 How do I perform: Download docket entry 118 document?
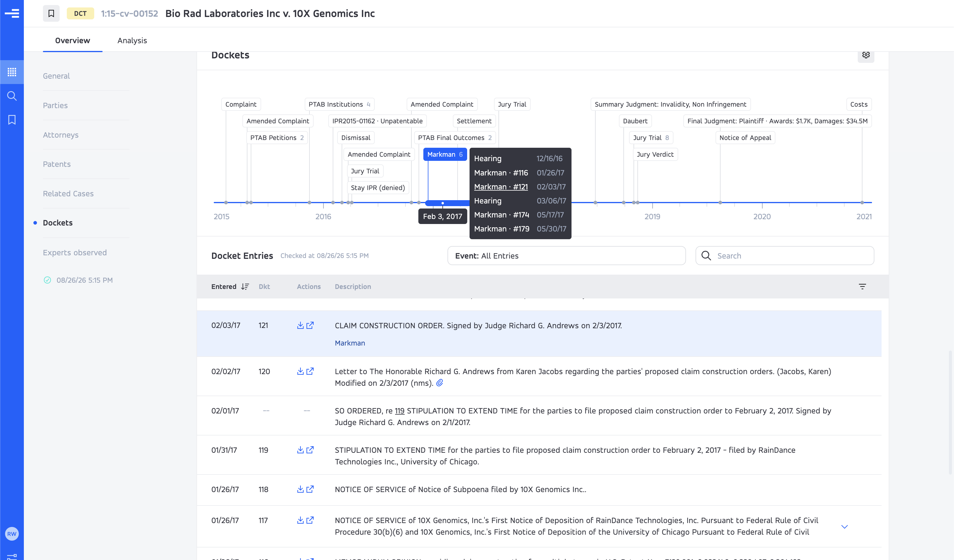[300, 489]
